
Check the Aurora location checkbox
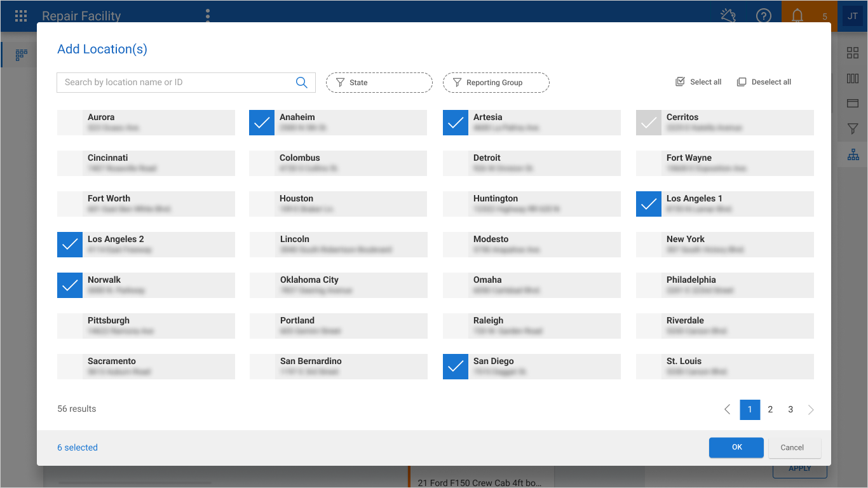[70, 123]
